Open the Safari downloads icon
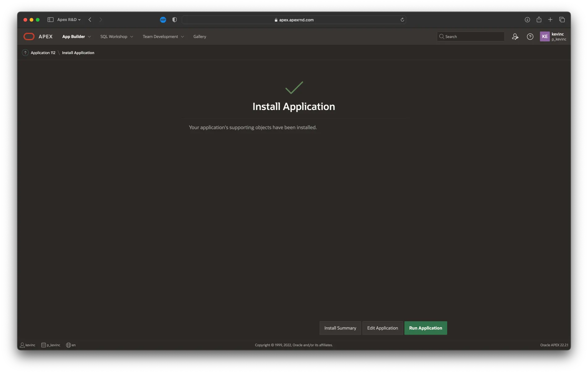 click(x=527, y=20)
